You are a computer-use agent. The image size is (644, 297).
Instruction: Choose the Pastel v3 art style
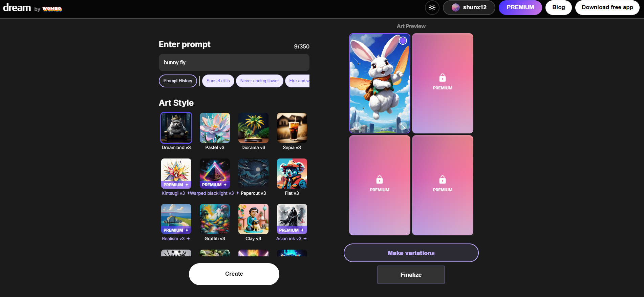coord(215,128)
